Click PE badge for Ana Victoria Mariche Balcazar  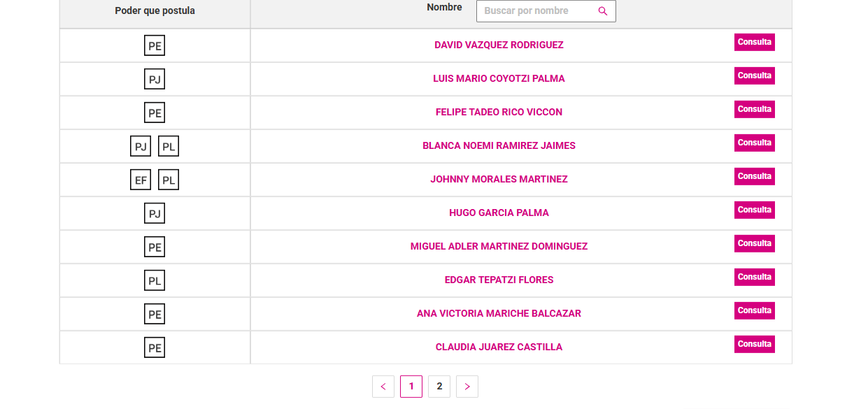(155, 314)
